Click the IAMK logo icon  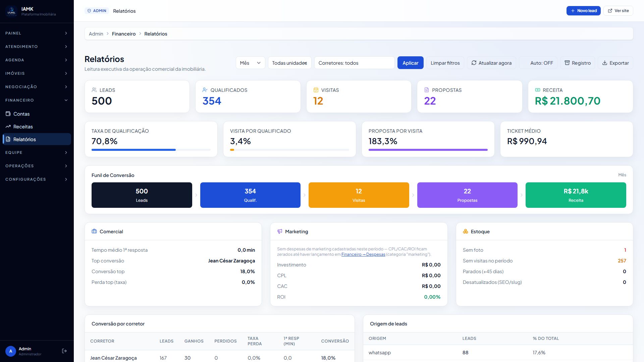tap(11, 11)
